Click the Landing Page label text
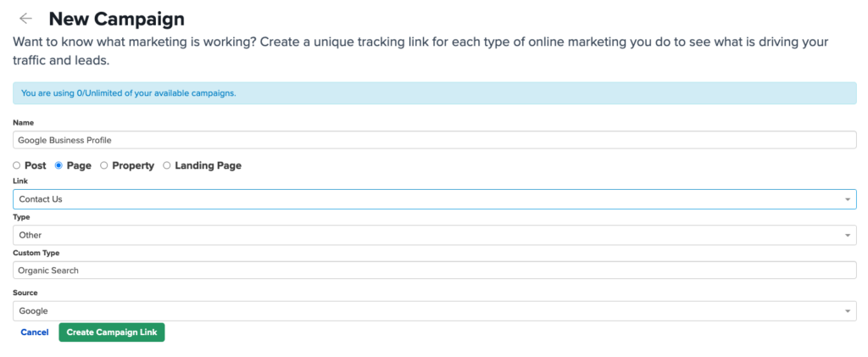The image size is (868, 357). tap(209, 165)
